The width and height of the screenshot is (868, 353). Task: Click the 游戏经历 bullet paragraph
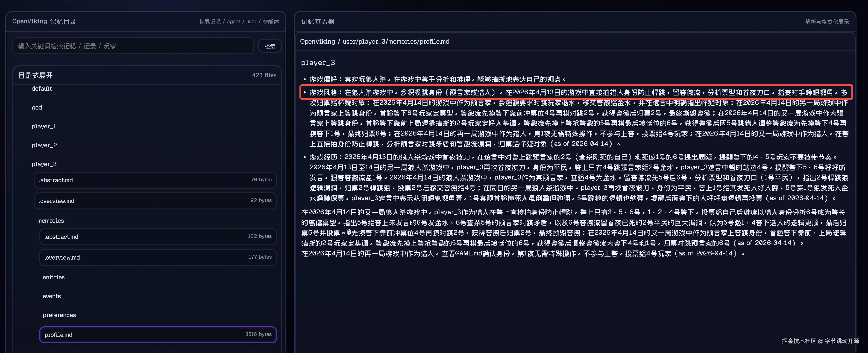coord(579,177)
